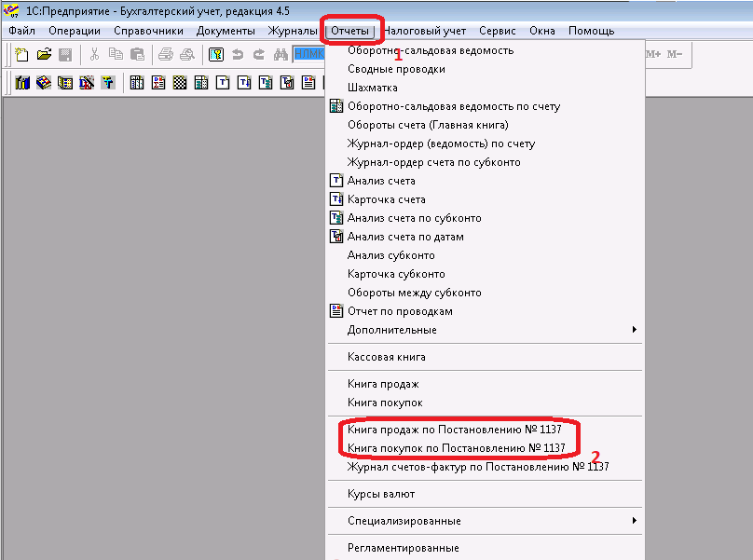Select Карточка счета menu entry
Image resolution: width=753 pixels, height=560 pixels.
click(485, 199)
